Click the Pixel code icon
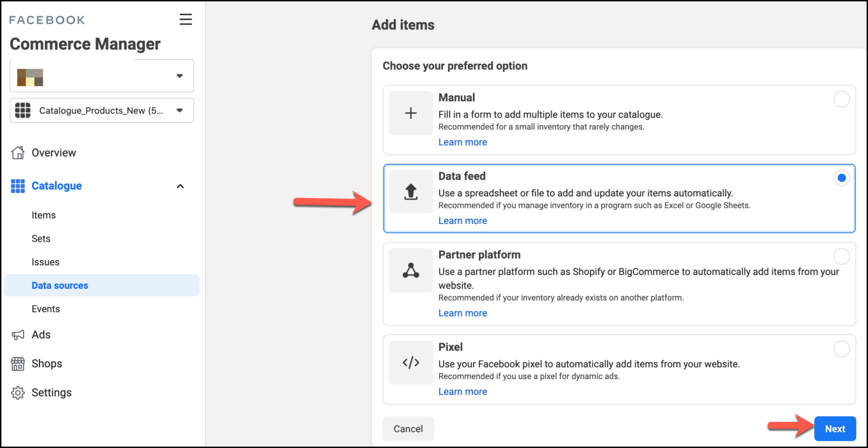 pos(411,363)
